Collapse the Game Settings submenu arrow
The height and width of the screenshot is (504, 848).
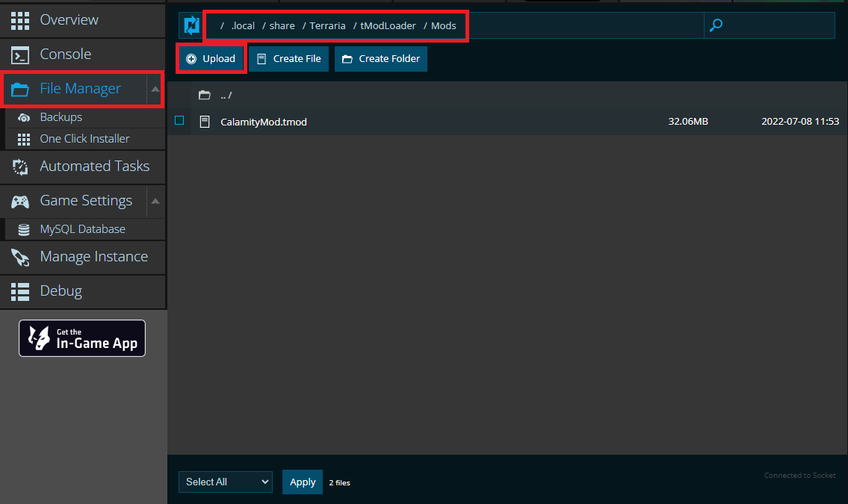(x=155, y=201)
